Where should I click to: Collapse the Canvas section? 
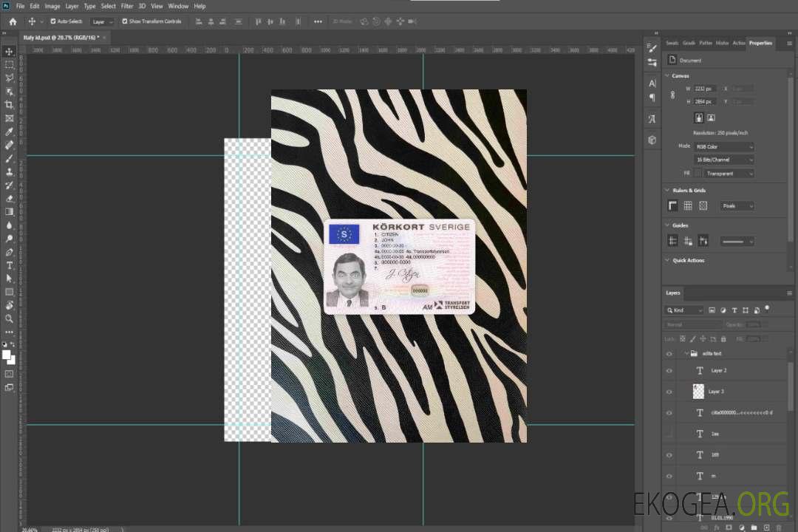click(667, 75)
